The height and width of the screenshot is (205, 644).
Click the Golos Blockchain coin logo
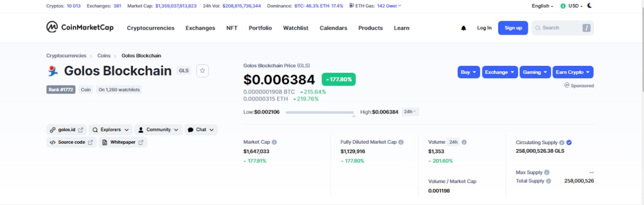(x=53, y=71)
